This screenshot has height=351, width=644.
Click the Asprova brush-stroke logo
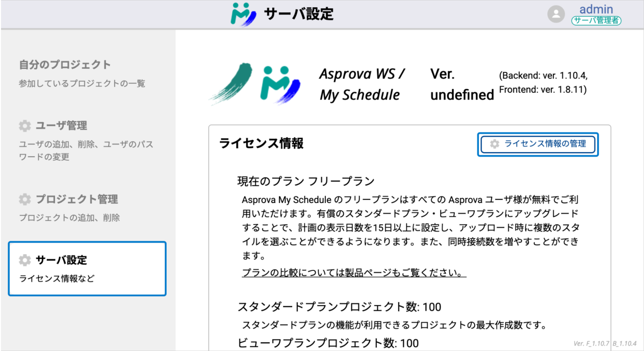pyautogui.click(x=230, y=83)
